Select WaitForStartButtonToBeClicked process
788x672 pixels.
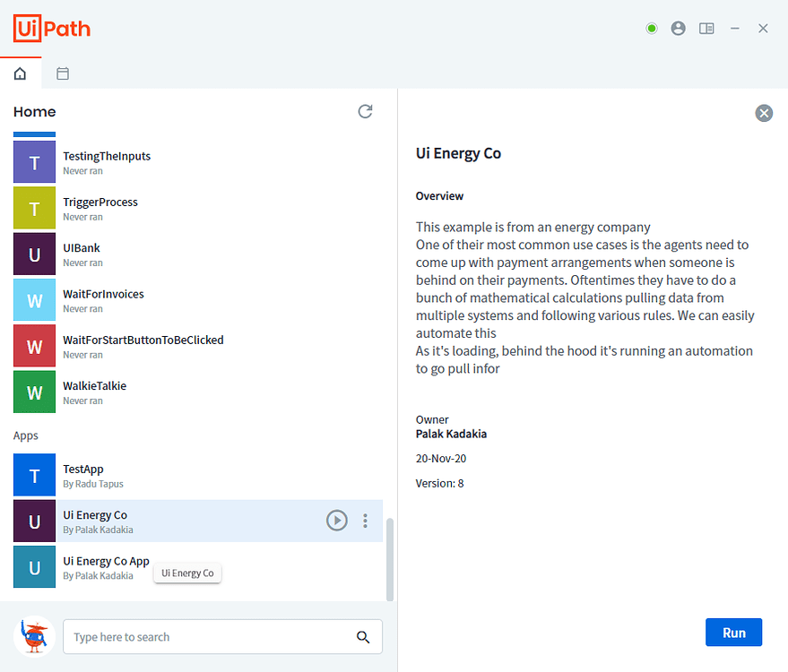click(x=198, y=346)
